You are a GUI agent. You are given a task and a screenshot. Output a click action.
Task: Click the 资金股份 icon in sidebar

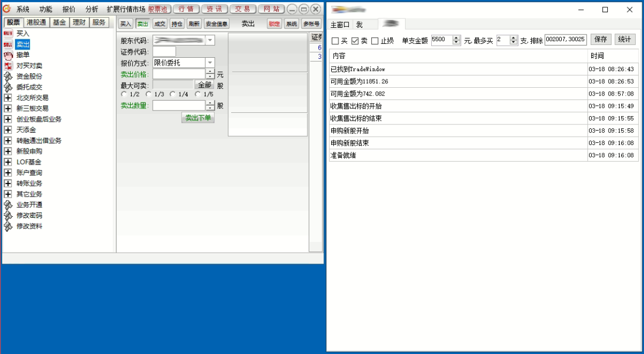pos(8,76)
